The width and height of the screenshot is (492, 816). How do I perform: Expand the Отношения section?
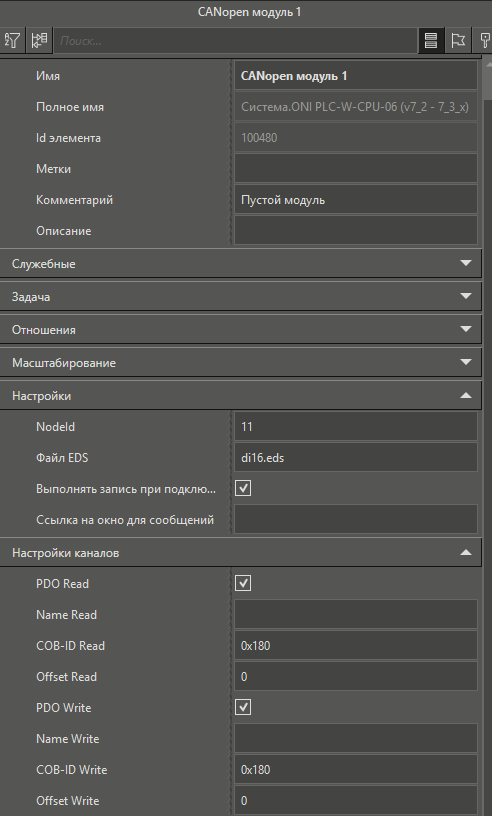(241, 329)
